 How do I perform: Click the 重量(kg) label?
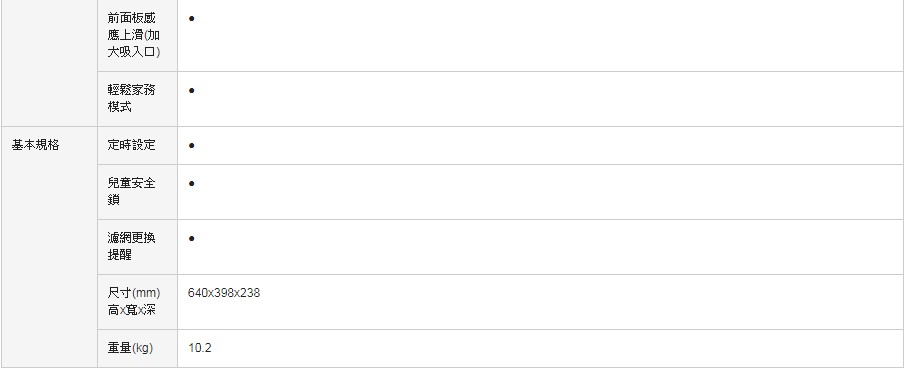[x=130, y=348]
